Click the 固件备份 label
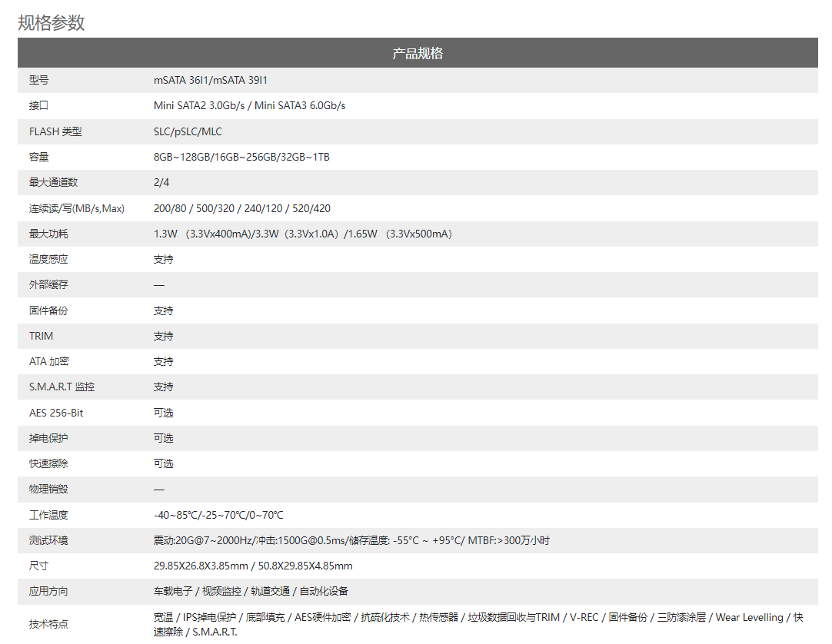Image resolution: width=832 pixels, height=644 pixels. coord(48,311)
